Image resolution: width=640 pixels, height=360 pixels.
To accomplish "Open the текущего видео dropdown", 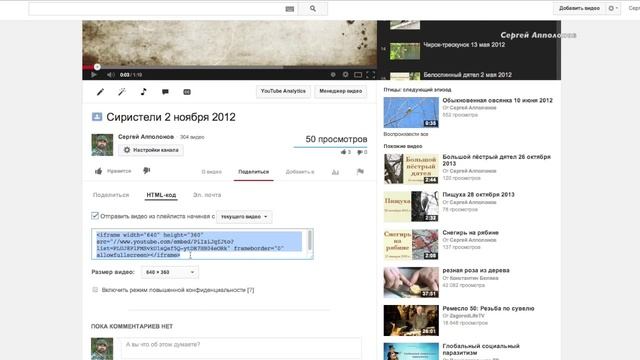I will click(x=244, y=217).
